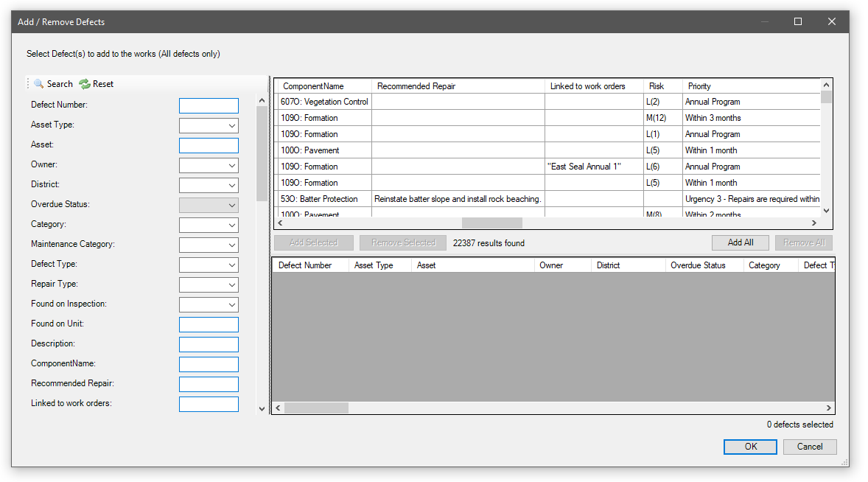Click the Search magnifier icon
Image resolution: width=868 pixels, height=482 pixels.
(x=39, y=84)
